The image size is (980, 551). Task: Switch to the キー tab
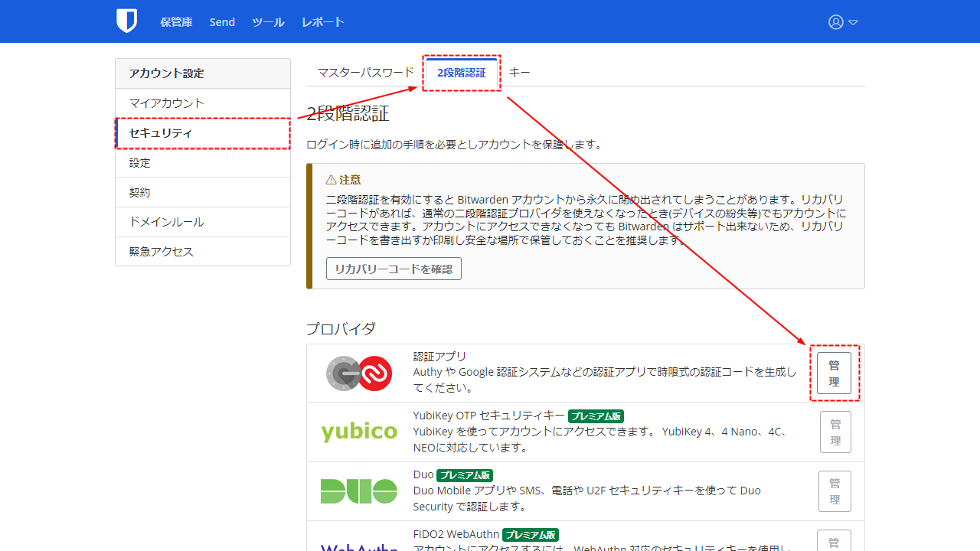520,73
